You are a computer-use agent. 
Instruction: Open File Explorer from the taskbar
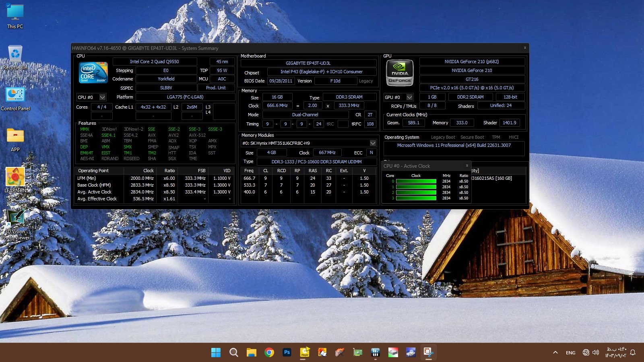click(252, 352)
